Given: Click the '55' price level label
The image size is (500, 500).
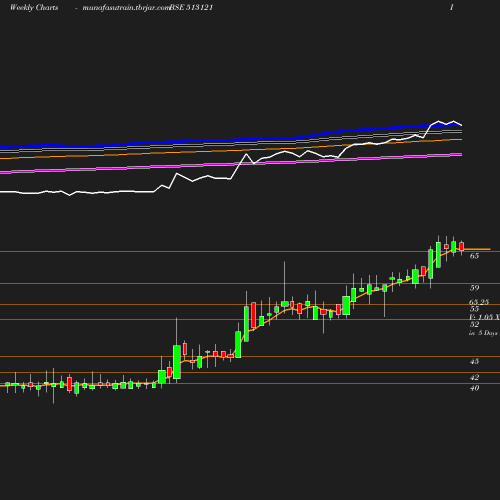Looking at the screenshot, I should [x=474, y=309].
